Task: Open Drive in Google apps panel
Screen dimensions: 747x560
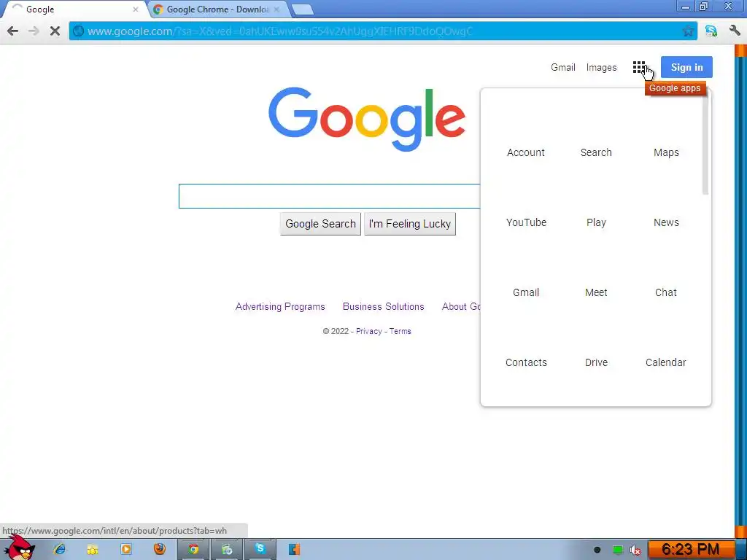Action: pyautogui.click(x=596, y=362)
